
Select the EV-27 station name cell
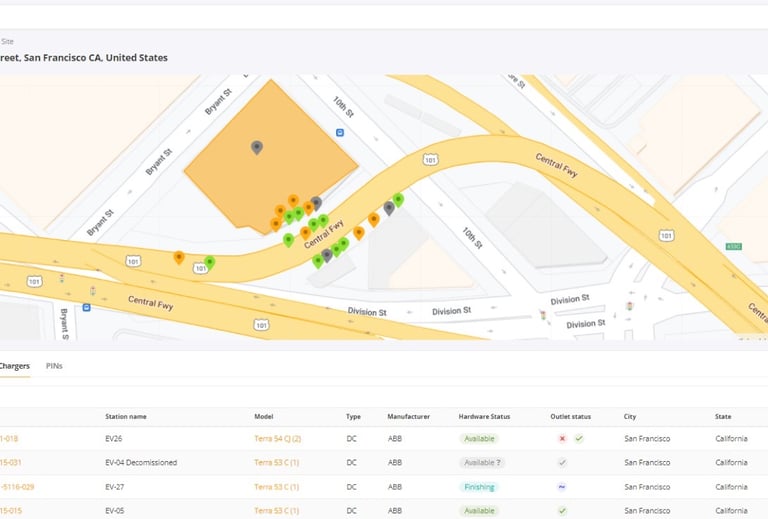click(115, 487)
